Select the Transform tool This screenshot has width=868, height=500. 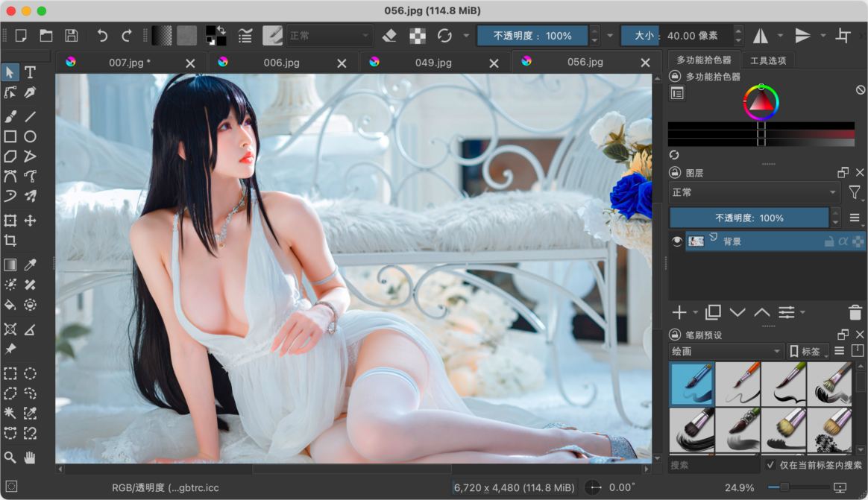pos(10,220)
